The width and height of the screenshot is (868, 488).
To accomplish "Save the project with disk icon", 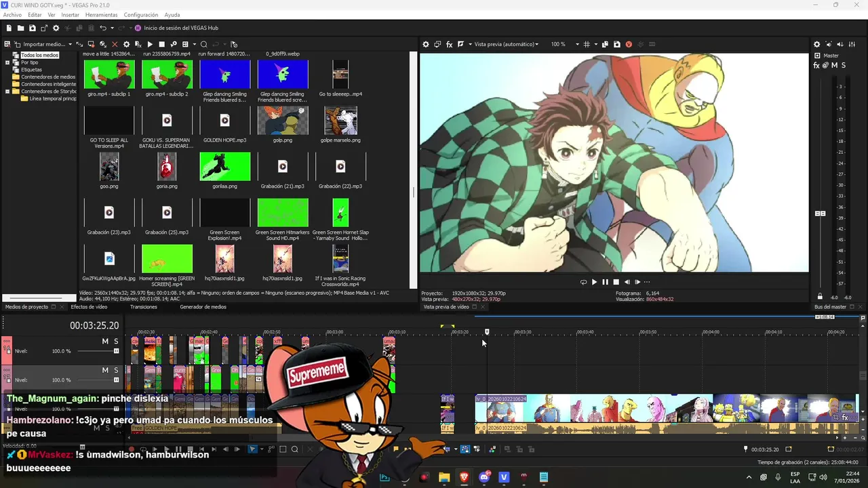I will (x=33, y=28).
